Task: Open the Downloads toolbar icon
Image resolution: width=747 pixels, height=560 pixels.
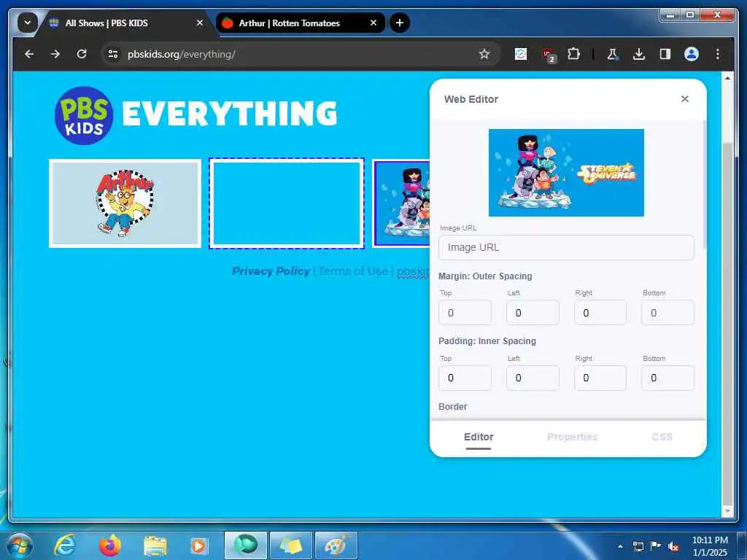Action: pos(638,54)
